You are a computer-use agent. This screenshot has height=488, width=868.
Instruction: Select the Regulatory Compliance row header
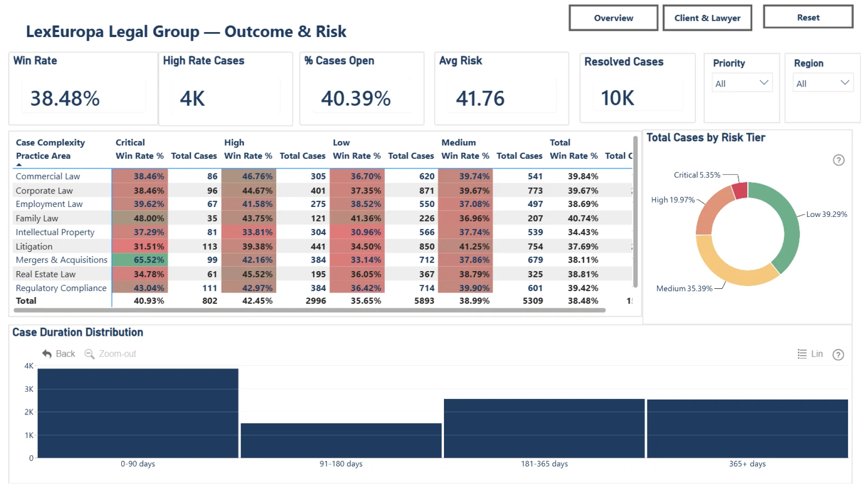point(61,288)
